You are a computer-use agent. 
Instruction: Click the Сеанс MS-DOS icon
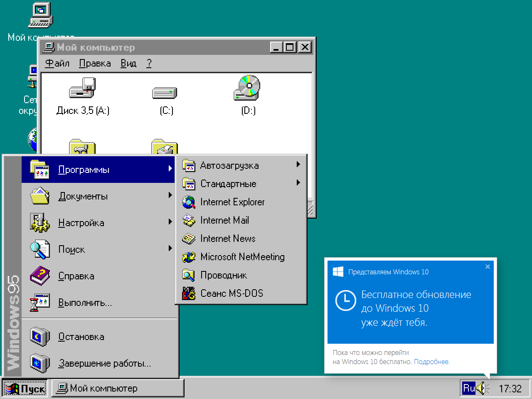(189, 293)
